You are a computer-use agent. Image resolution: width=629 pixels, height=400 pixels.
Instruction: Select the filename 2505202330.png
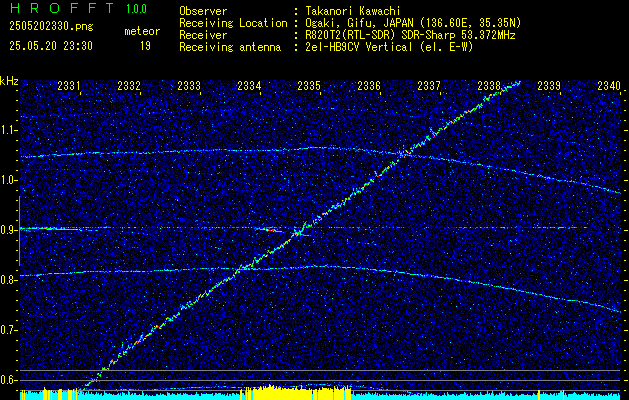click(x=51, y=26)
